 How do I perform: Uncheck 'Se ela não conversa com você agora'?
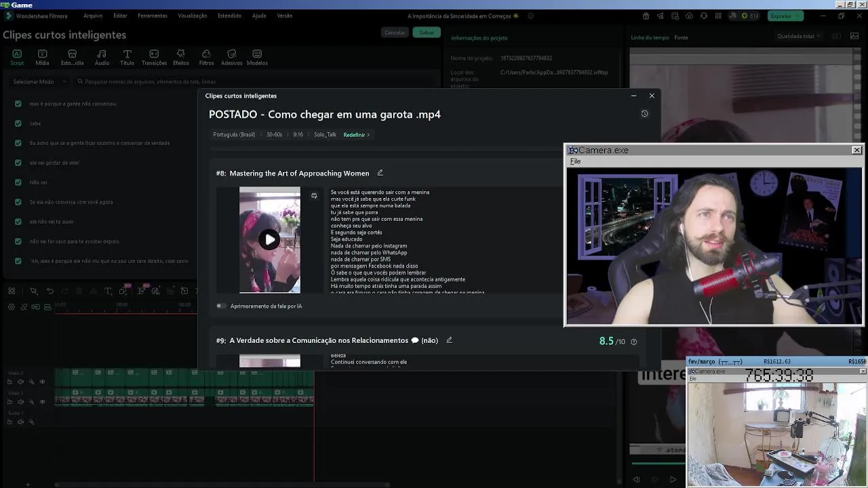pos(18,202)
